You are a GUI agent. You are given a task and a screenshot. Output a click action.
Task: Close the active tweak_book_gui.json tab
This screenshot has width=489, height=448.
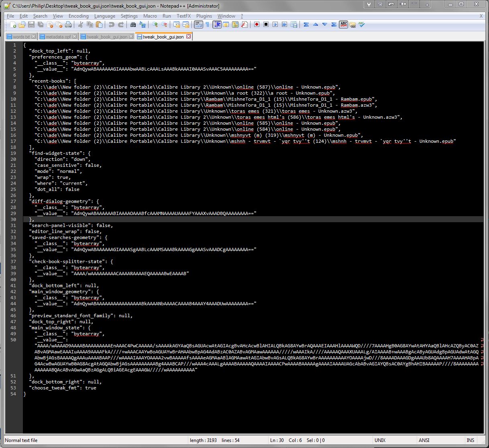tap(188, 36)
